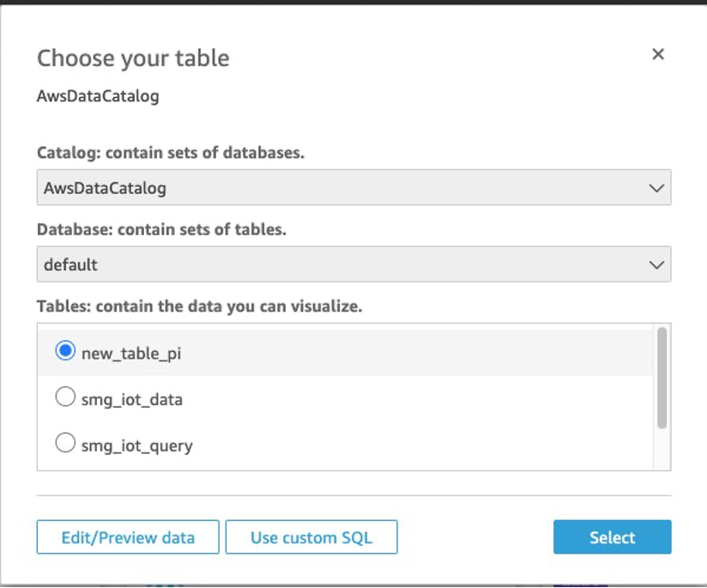Click the Catalog dropdown chevron arrow

point(656,188)
